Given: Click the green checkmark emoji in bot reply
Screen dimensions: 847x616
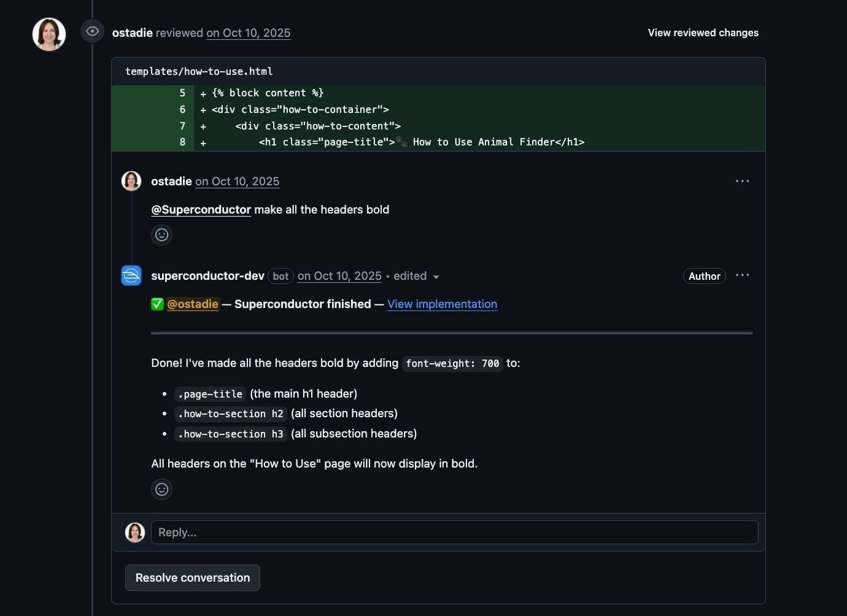Looking at the screenshot, I should coord(157,304).
